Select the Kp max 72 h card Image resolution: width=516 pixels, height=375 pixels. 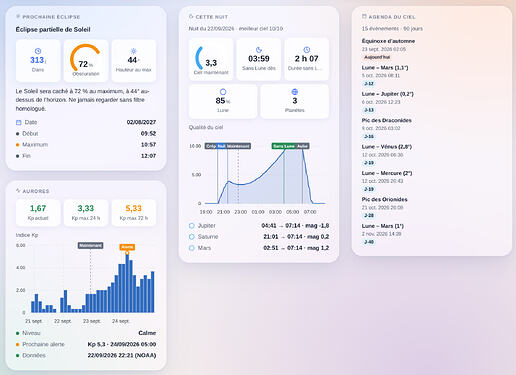coord(134,213)
